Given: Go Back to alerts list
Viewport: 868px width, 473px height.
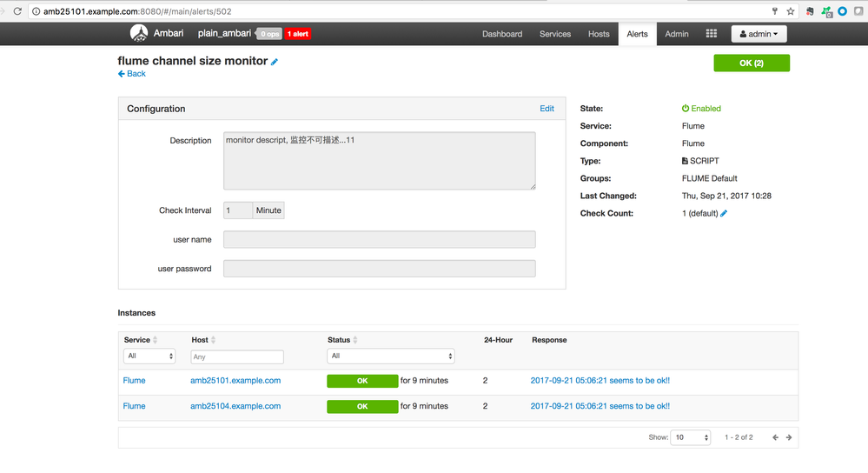Looking at the screenshot, I should [132, 74].
